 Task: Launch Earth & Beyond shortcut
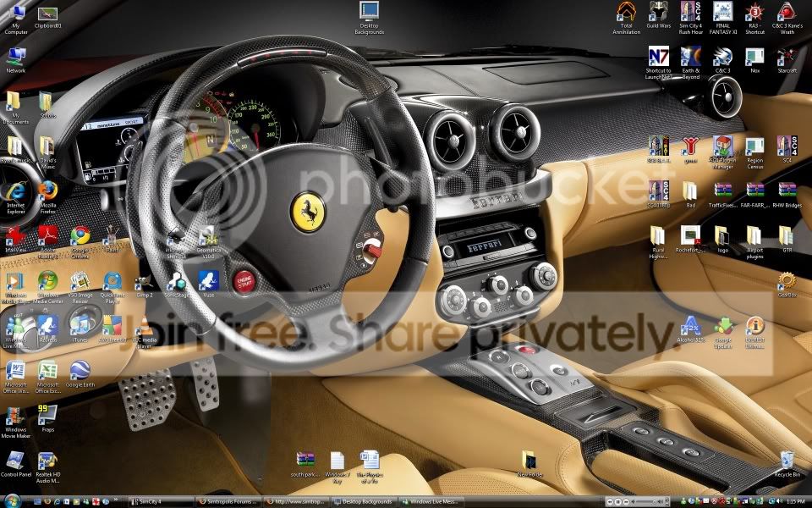tap(690, 63)
